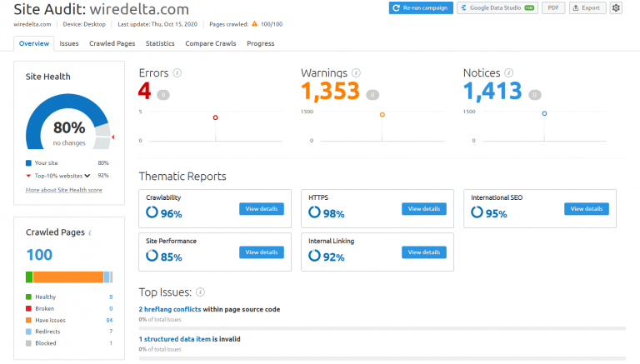Click the Broken pages count 0

pos(111,308)
